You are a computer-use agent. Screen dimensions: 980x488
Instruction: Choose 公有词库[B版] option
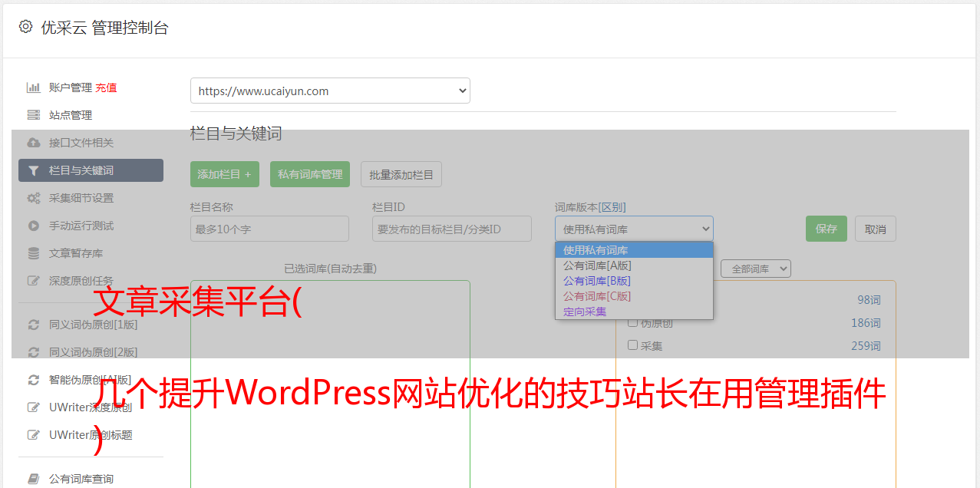coord(634,281)
